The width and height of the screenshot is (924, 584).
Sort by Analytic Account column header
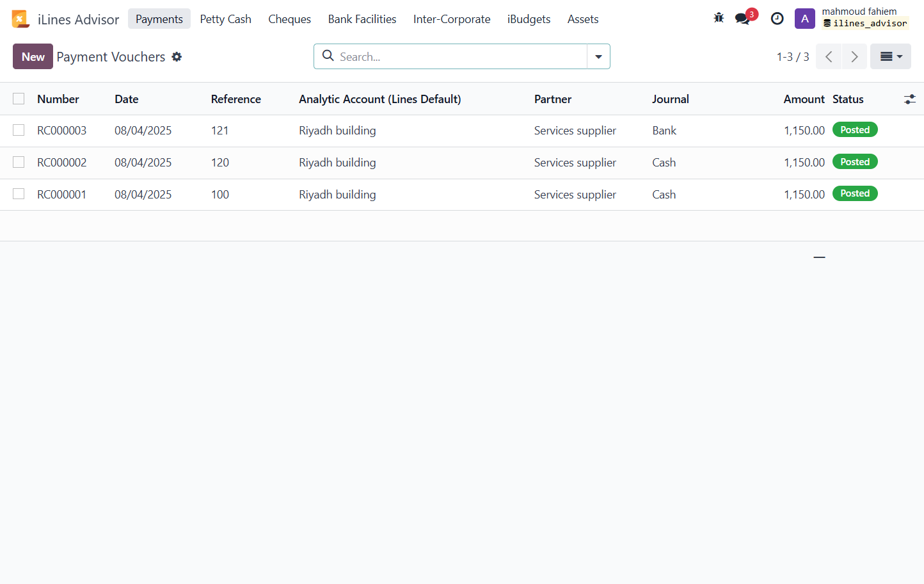tap(380, 99)
